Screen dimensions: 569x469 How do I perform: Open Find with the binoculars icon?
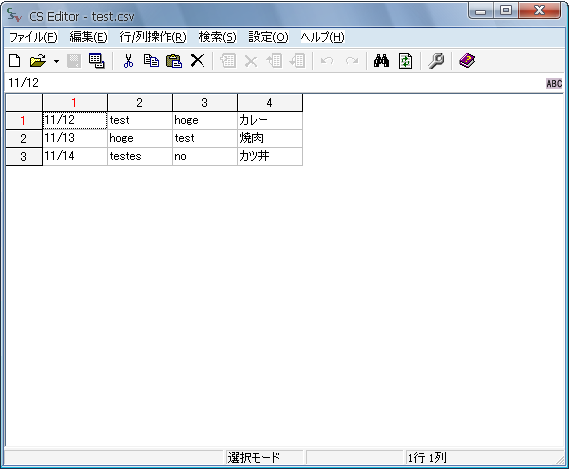click(x=381, y=61)
